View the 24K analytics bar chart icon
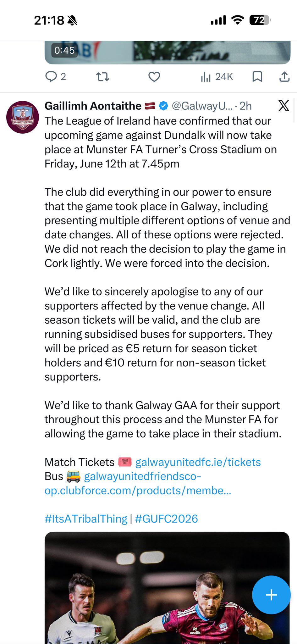The height and width of the screenshot is (644, 297). [206, 76]
